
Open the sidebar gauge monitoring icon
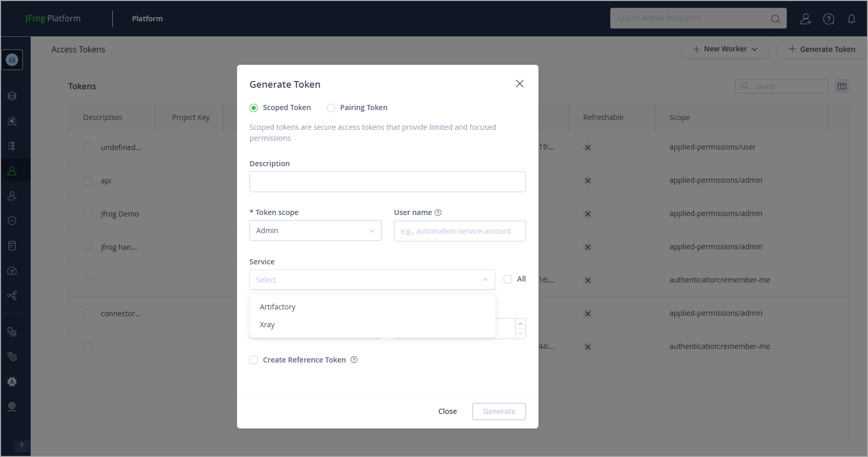tap(12, 271)
